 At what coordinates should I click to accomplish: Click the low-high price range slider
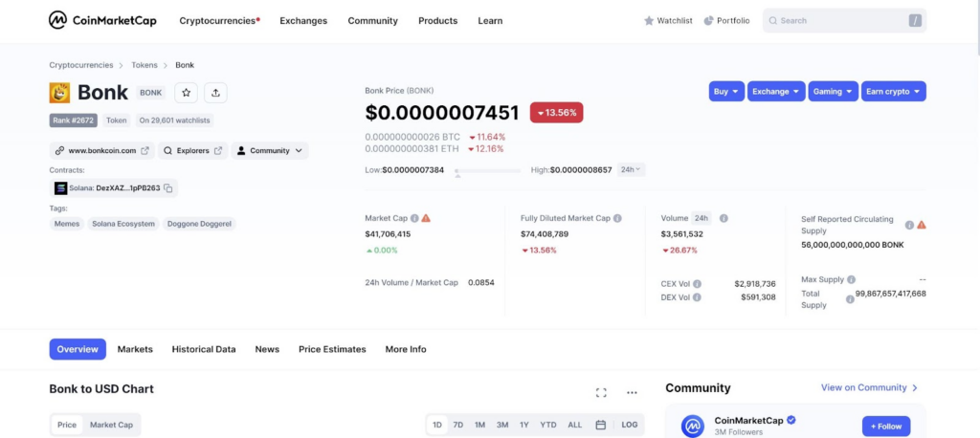pyautogui.click(x=487, y=170)
